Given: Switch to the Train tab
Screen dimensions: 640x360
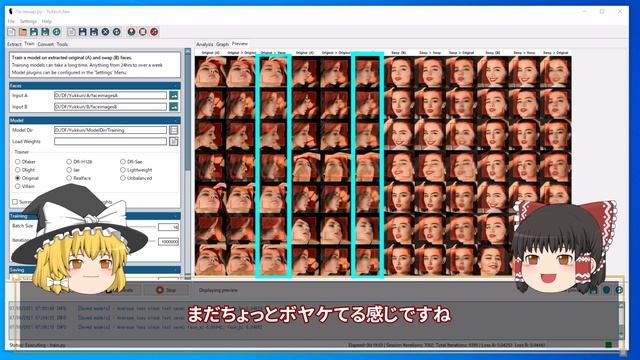Looking at the screenshot, I should point(29,44).
